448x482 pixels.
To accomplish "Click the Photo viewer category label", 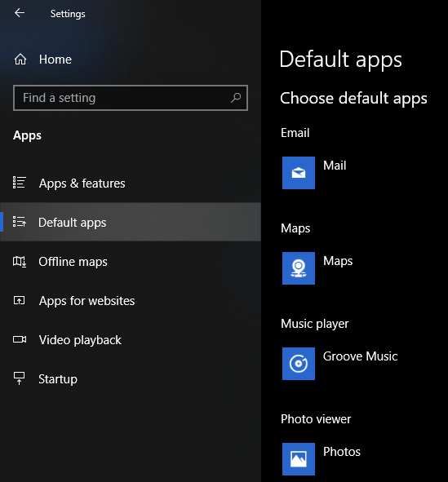I will 316,419.
